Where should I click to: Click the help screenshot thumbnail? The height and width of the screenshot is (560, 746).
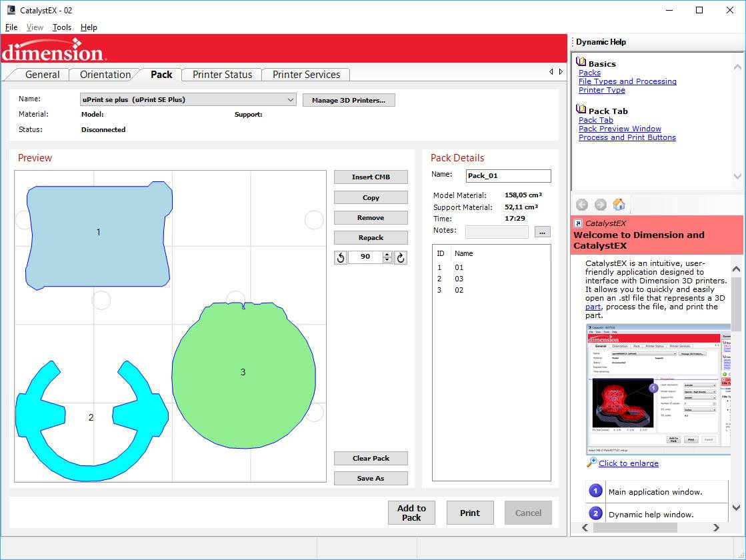click(x=659, y=389)
